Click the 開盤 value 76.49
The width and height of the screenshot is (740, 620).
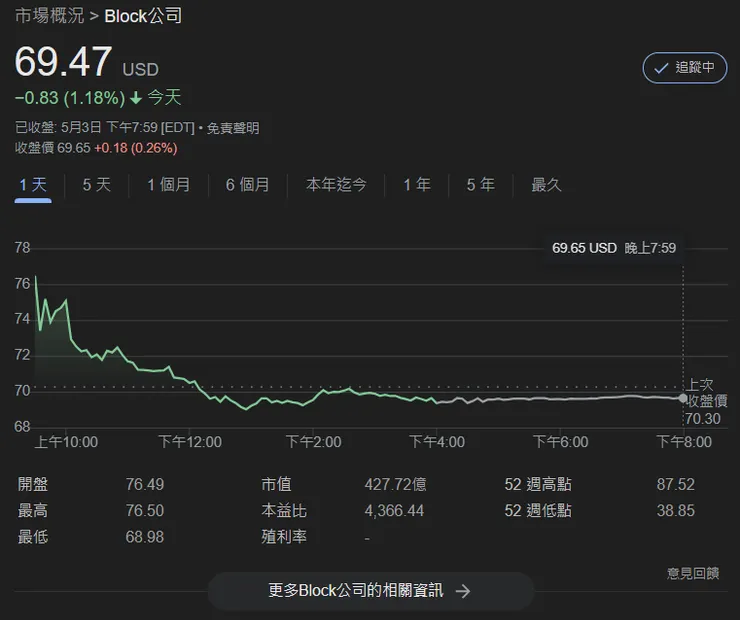(x=144, y=485)
